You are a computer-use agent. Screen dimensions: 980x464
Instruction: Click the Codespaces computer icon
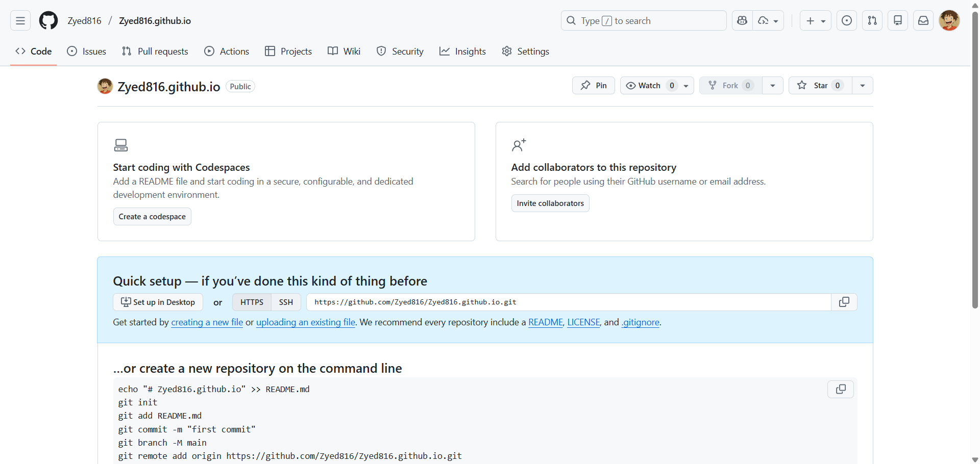121,145
